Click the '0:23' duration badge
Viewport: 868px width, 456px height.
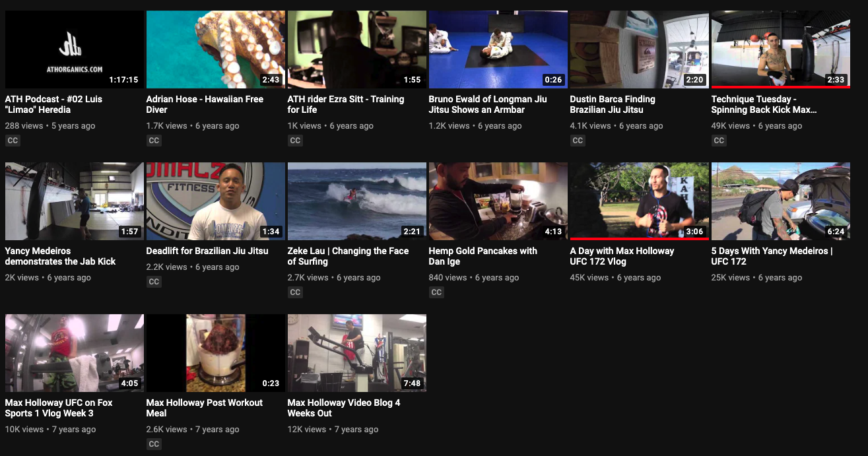[x=271, y=383]
